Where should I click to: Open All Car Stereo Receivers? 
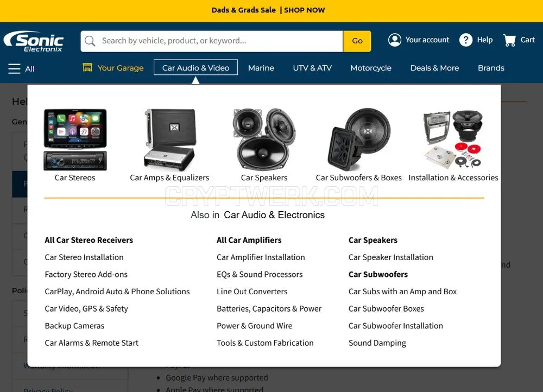tap(89, 240)
